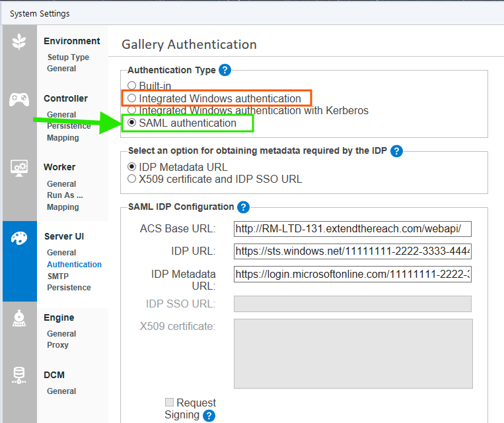Select the Server UI section heading

(x=64, y=236)
